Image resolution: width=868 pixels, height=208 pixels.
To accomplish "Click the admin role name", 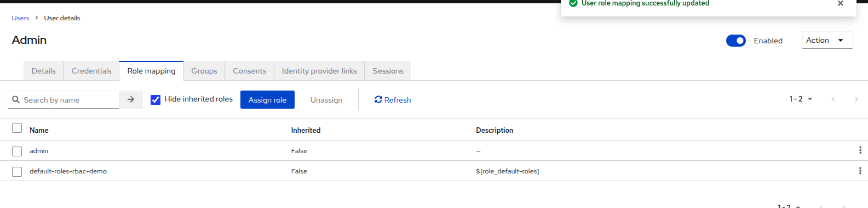I will click(39, 151).
